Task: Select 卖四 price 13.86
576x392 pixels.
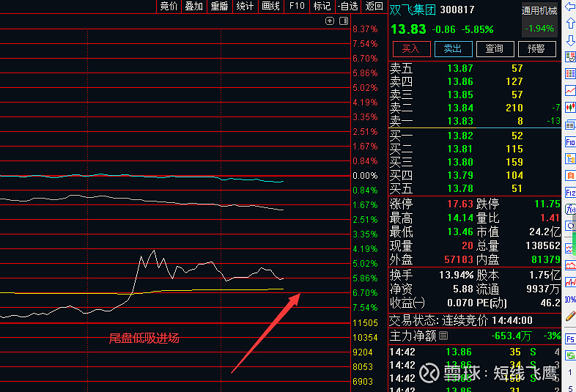Action: (460, 81)
